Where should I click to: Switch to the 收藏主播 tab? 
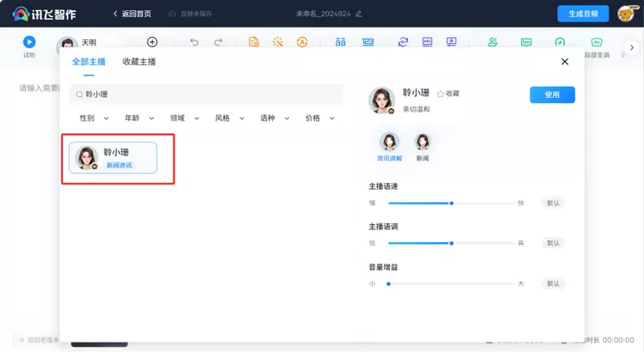[139, 62]
